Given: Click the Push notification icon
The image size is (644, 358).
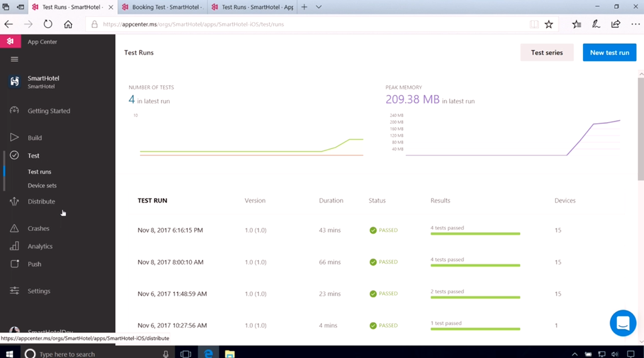Looking at the screenshot, I should click(14, 264).
